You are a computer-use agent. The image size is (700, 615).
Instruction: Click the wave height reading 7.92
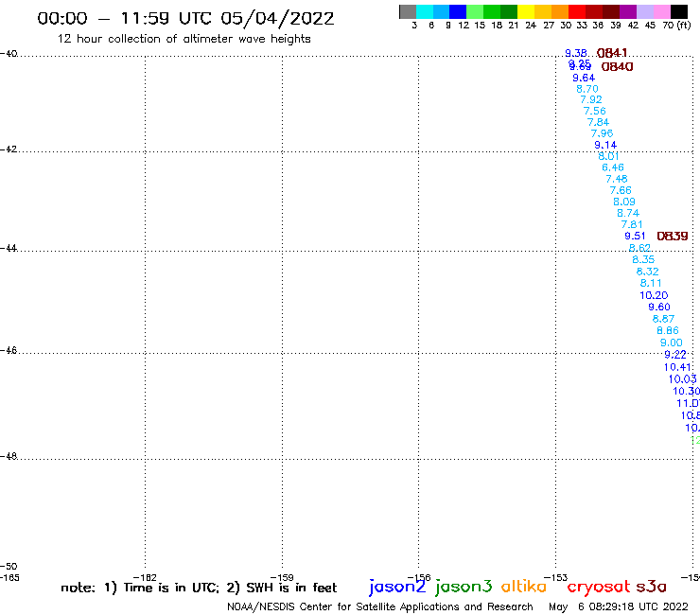tap(591, 99)
